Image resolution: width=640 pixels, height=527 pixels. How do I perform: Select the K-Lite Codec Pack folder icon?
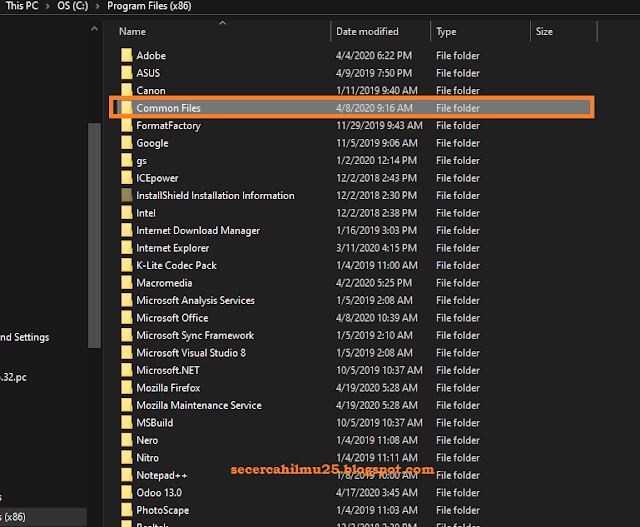[127, 265]
